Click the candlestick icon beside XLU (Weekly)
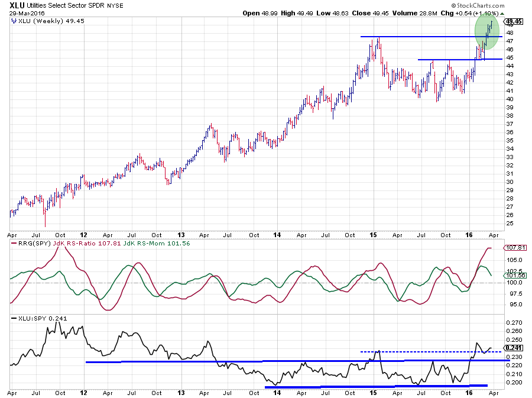The height and width of the screenshot is (398, 532). tap(14, 21)
